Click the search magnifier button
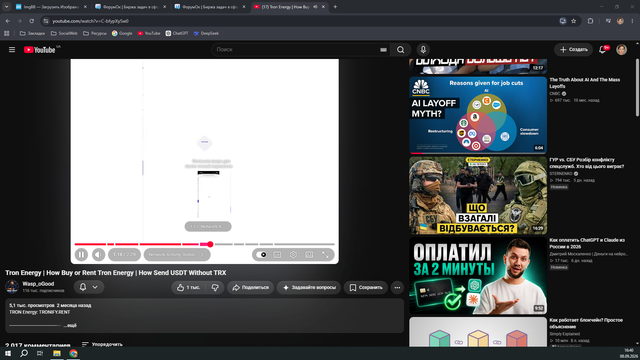 pyautogui.click(x=400, y=49)
